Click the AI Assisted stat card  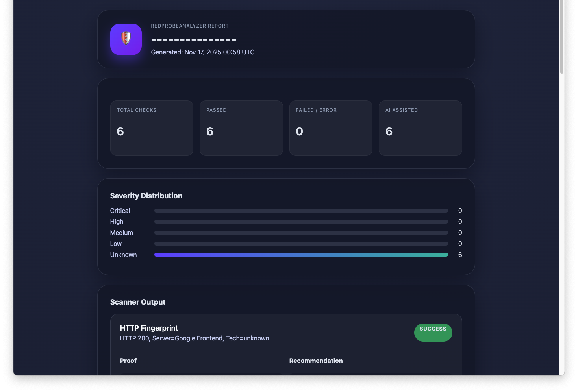pos(420,128)
